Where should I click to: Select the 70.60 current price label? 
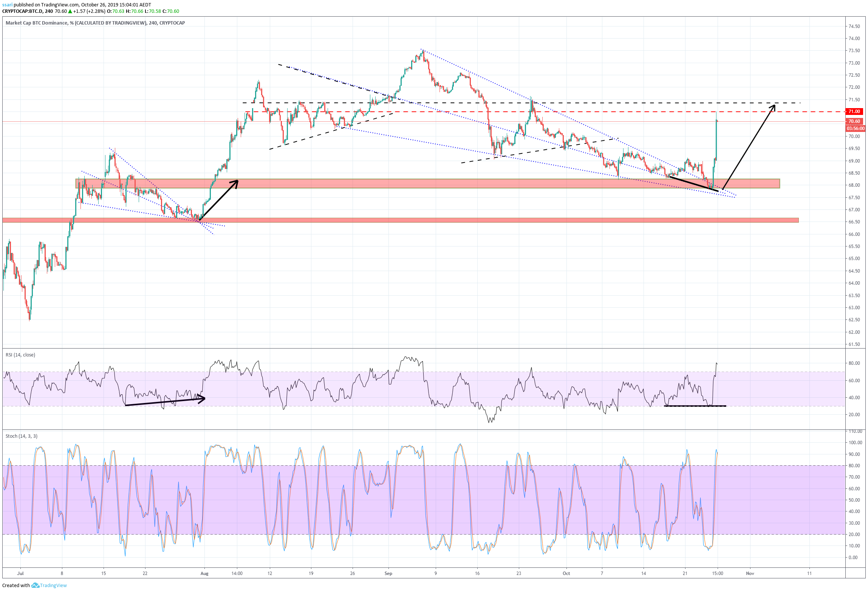[x=854, y=121]
